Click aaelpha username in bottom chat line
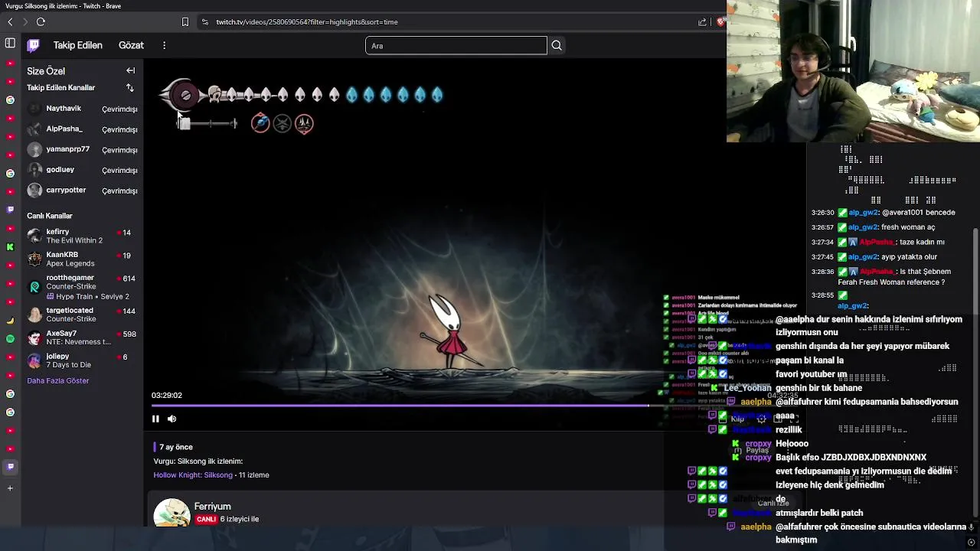Image resolution: width=980 pixels, height=551 pixels. (x=756, y=527)
